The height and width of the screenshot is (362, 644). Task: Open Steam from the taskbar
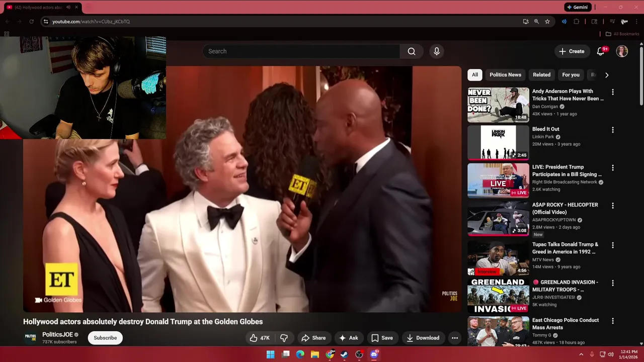coord(344,354)
